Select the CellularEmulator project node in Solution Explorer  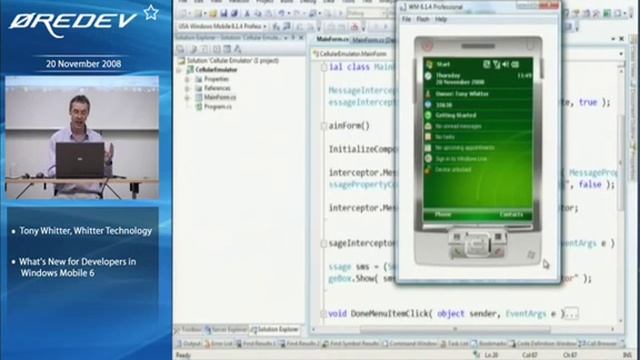[x=216, y=70]
